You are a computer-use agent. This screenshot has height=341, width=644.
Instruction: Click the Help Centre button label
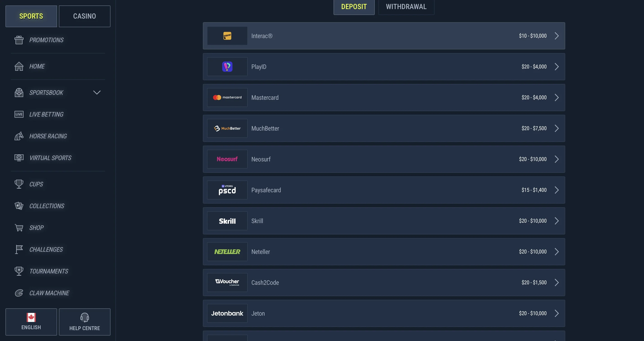point(85,328)
